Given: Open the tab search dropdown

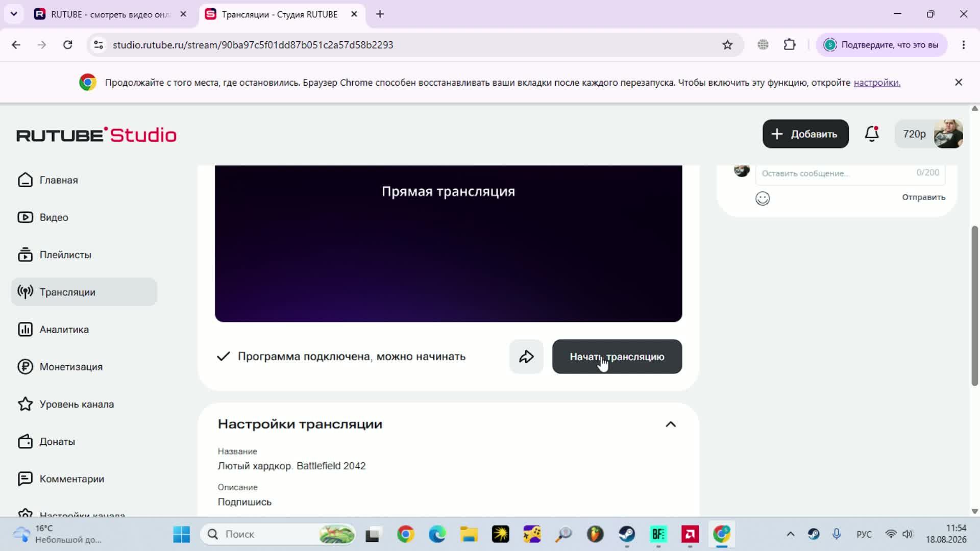Looking at the screenshot, I should point(14,14).
